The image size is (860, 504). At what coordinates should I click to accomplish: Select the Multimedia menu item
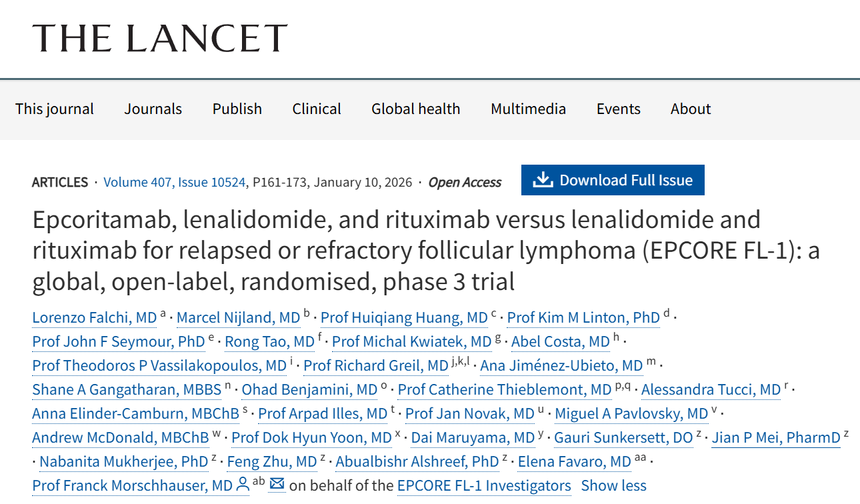pyautogui.click(x=528, y=109)
